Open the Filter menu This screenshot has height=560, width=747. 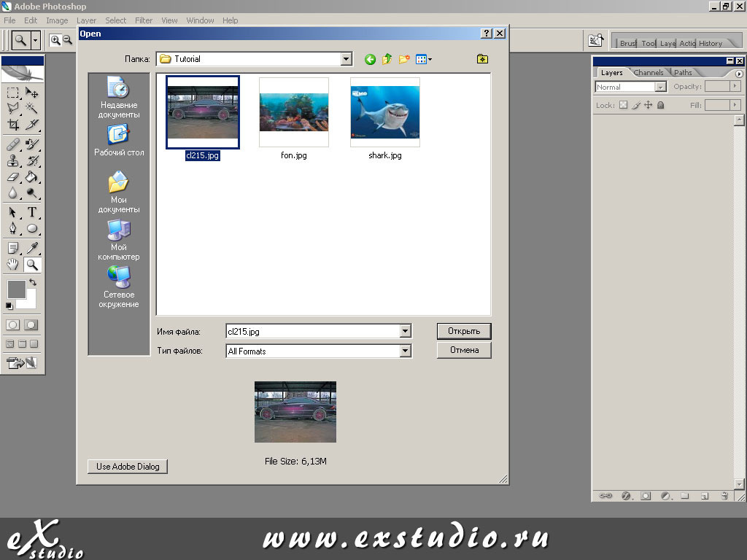click(144, 20)
